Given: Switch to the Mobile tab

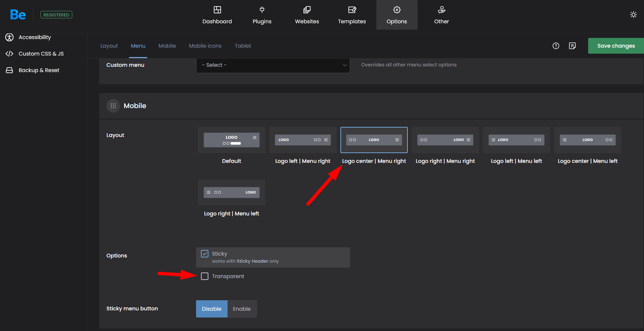Looking at the screenshot, I should pos(167,46).
